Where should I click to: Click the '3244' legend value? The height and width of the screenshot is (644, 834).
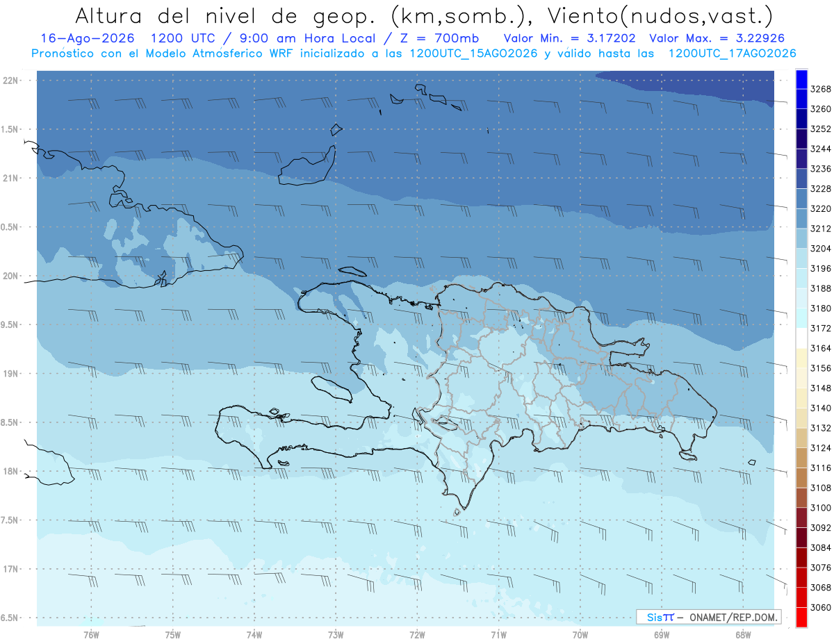point(821,149)
